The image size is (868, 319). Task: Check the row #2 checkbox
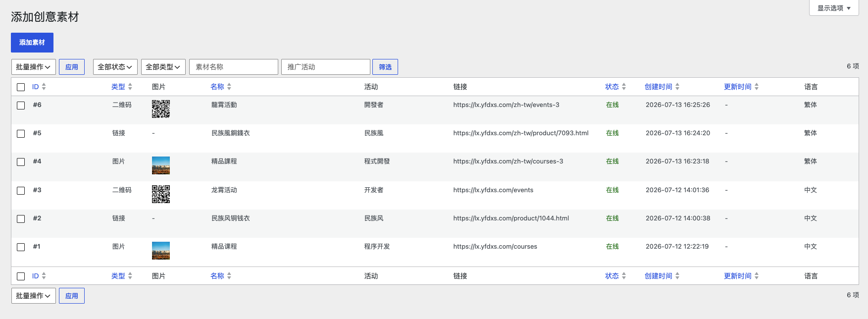click(21, 219)
